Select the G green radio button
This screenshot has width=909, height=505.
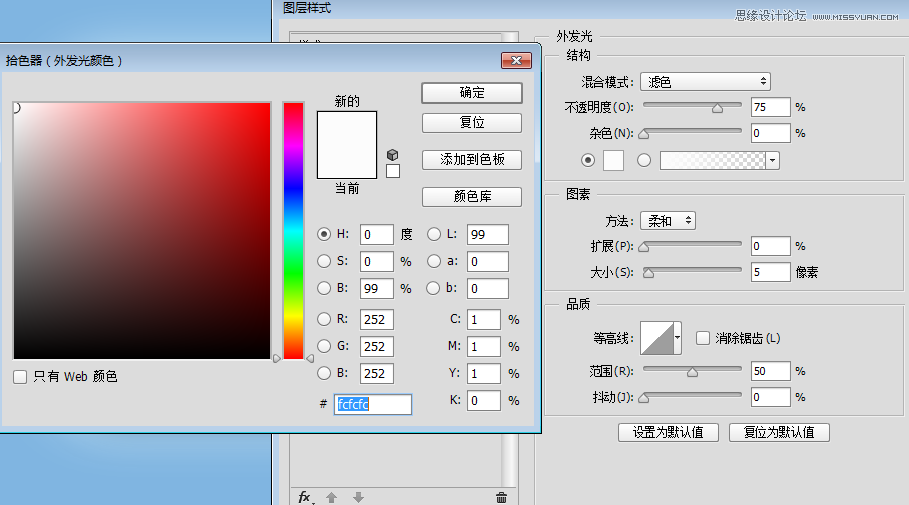(324, 346)
